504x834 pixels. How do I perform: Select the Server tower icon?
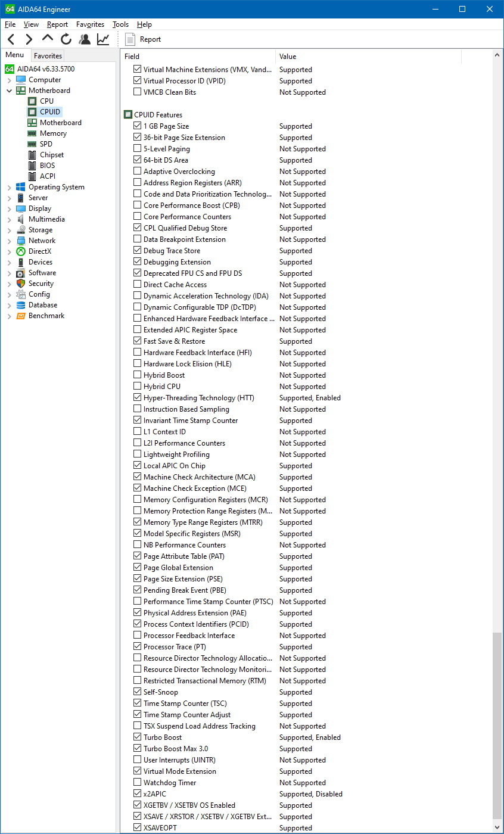21,198
